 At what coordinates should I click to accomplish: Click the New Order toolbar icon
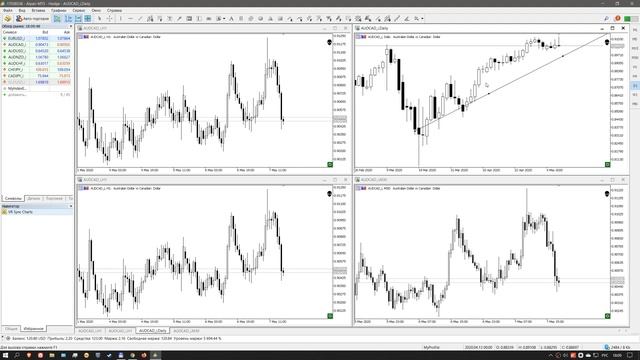pyautogui.click(x=7, y=19)
